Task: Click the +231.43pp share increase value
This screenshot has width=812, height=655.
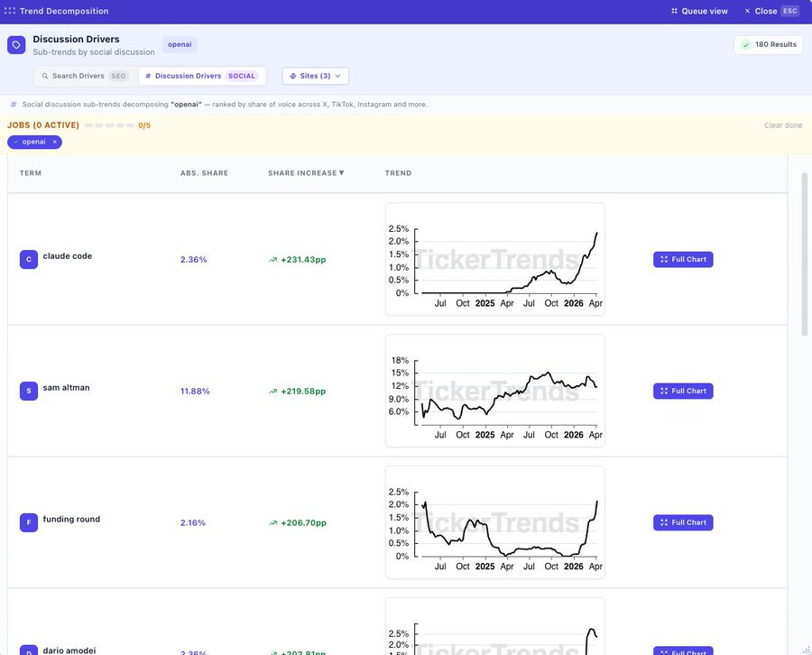Action: coord(303,260)
